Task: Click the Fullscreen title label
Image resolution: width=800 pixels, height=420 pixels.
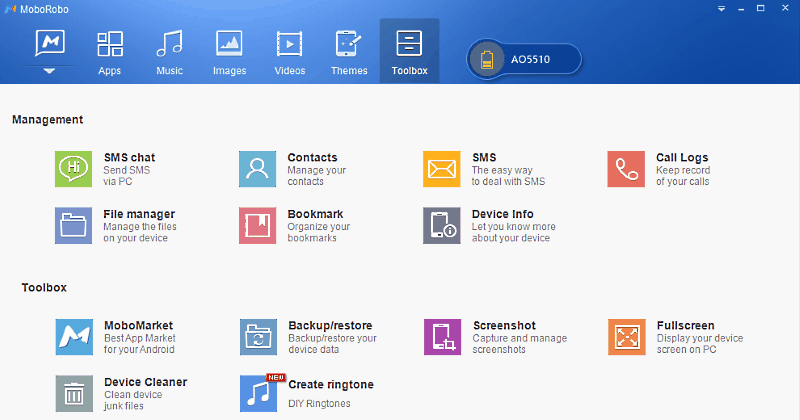Action: pyautogui.click(x=685, y=326)
